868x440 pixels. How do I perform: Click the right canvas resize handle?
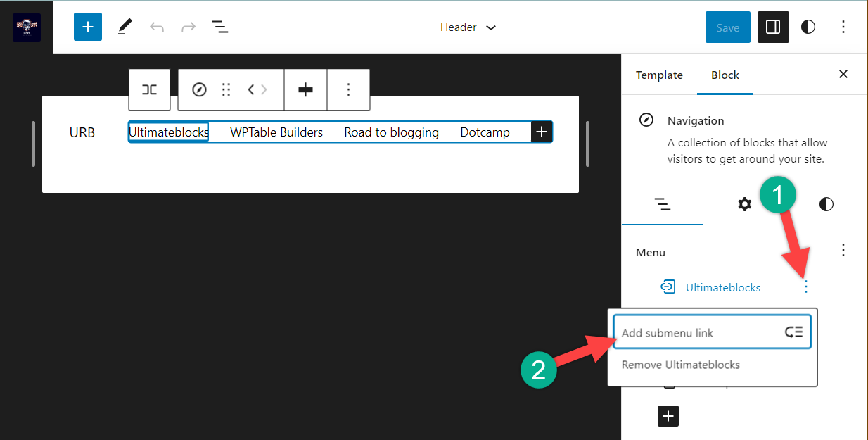(x=587, y=144)
